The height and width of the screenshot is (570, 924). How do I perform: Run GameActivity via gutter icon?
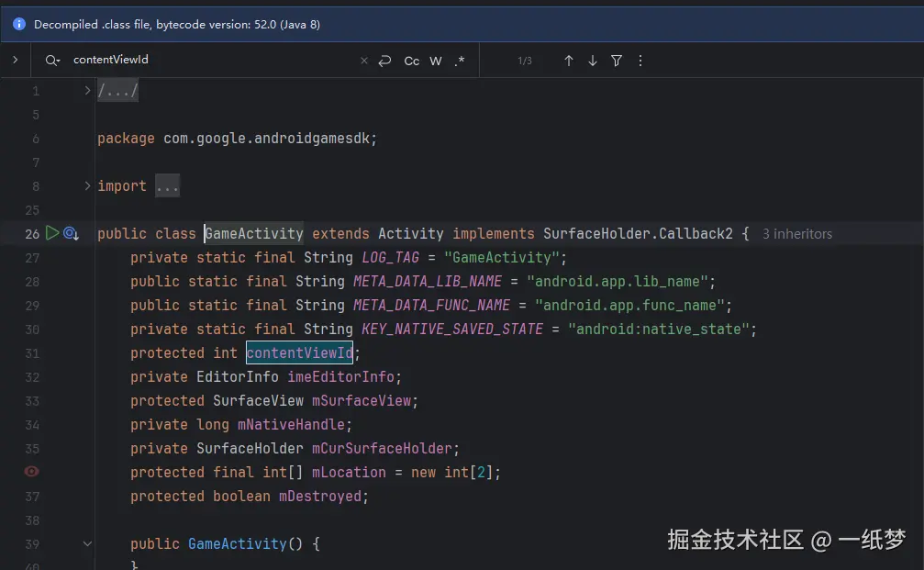point(52,233)
